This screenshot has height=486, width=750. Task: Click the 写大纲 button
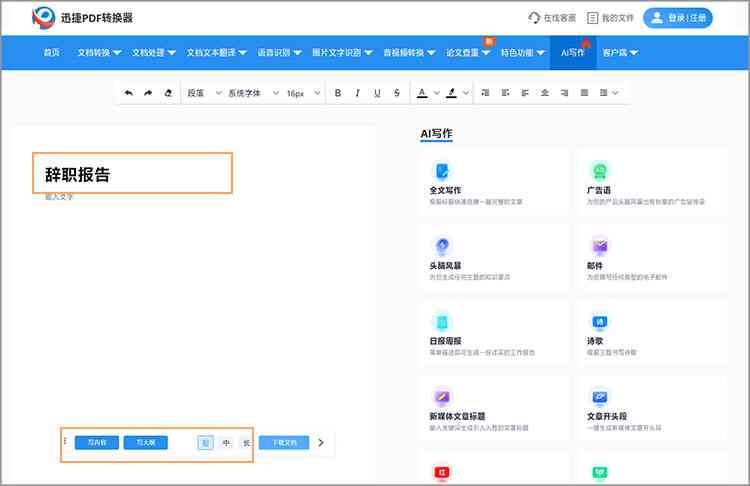tap(146, 443)
